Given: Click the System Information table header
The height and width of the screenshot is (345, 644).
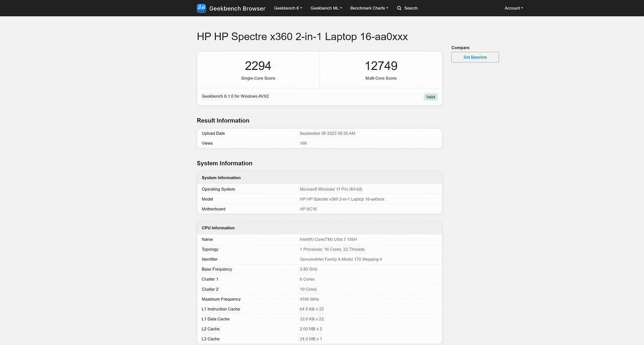Looking at the screenshot, I should click(319, 178).
